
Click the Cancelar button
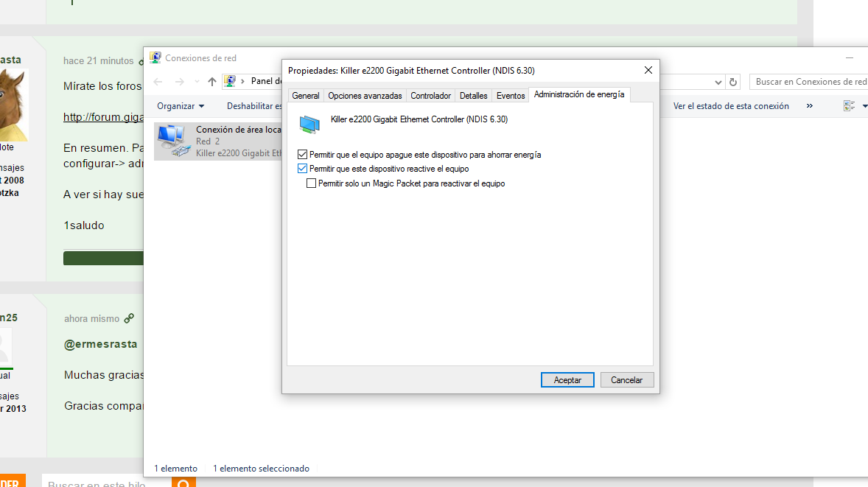coord(626,380)
